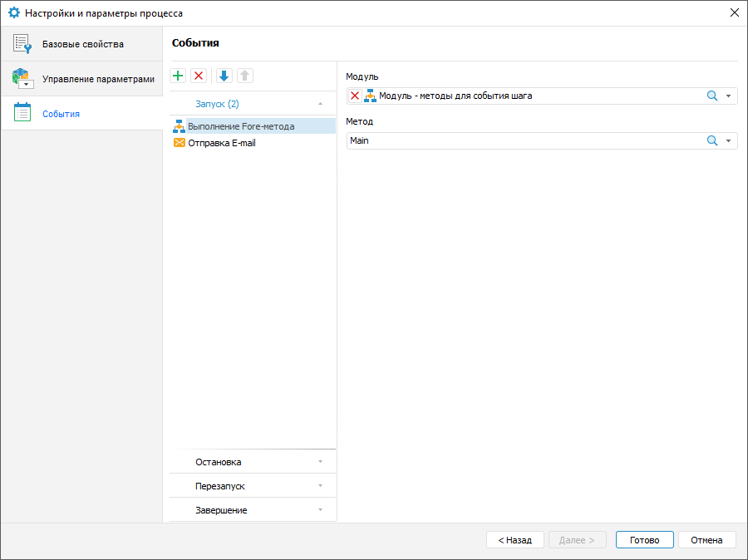
Task: Expand the Перезапуск section
Action: pos(320,485)
